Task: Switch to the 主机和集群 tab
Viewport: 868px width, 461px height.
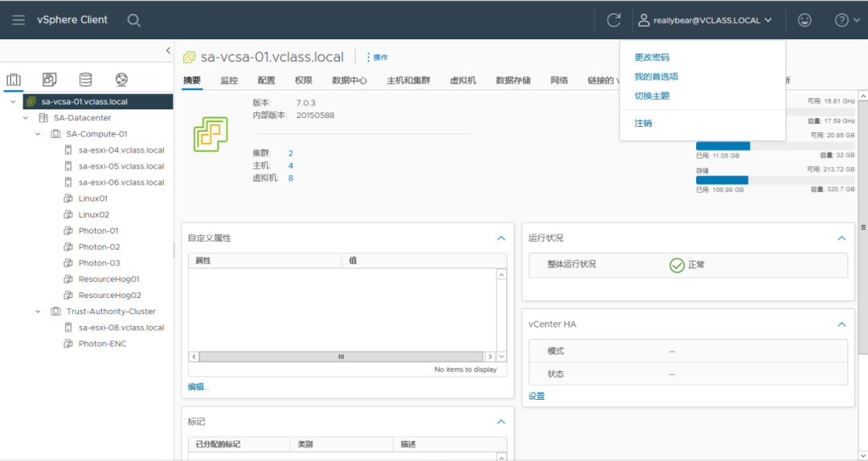Action: point(408,80)
